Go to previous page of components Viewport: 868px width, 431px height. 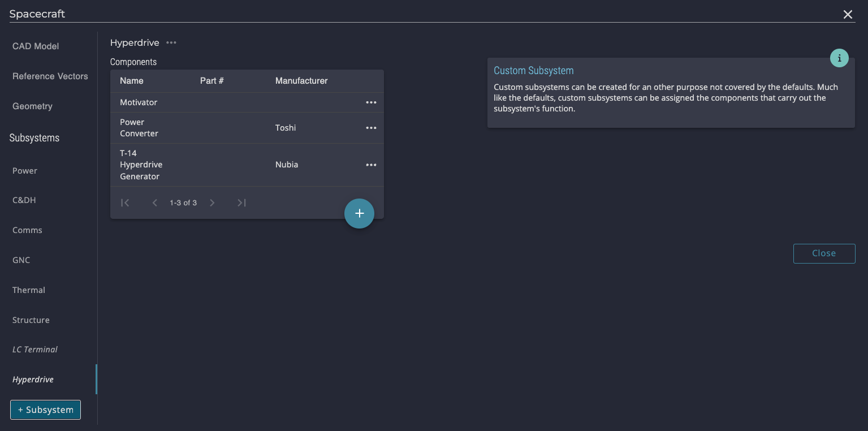point(154,202)
